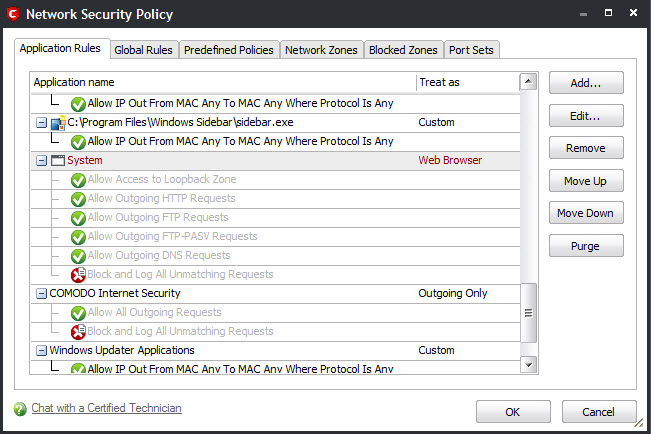Open the Port Sets tab

pos(471,50)
